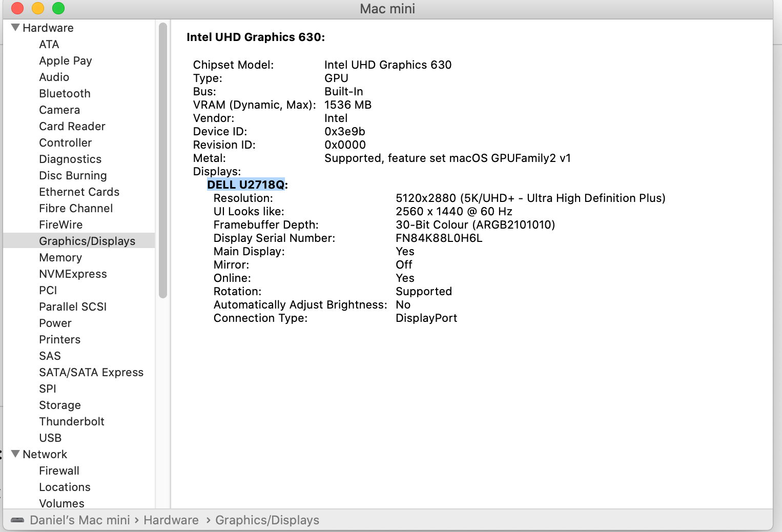The image size is (782, 532).
Task: Select USB in the sidebar
Action: [x=50, y=438]
